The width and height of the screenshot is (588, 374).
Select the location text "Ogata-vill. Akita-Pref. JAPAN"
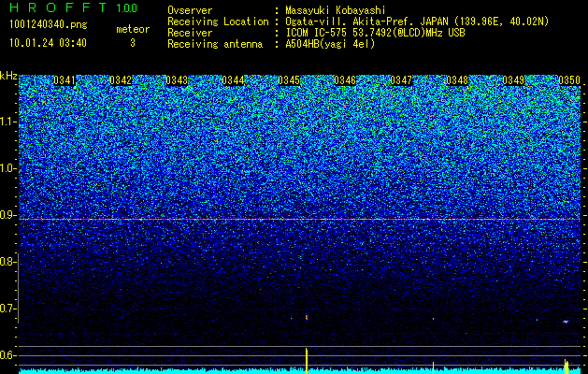366,22
